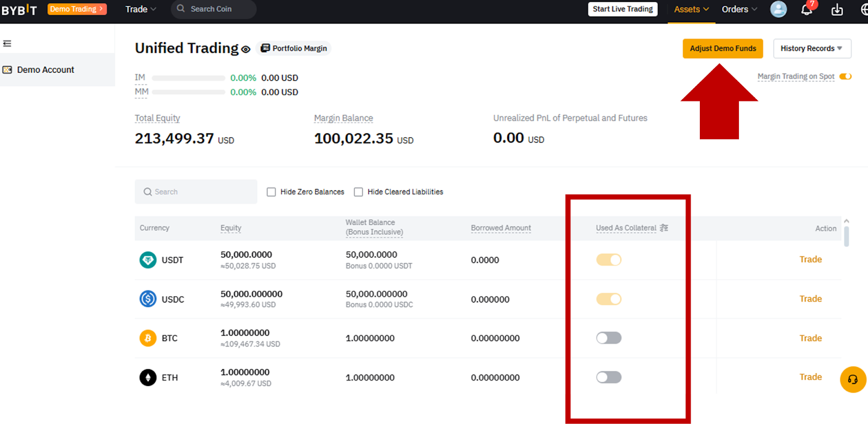The image size is (868, 424).
Task: Click ETH equity ≈4,009.67 USD
Action: point(246,384)
